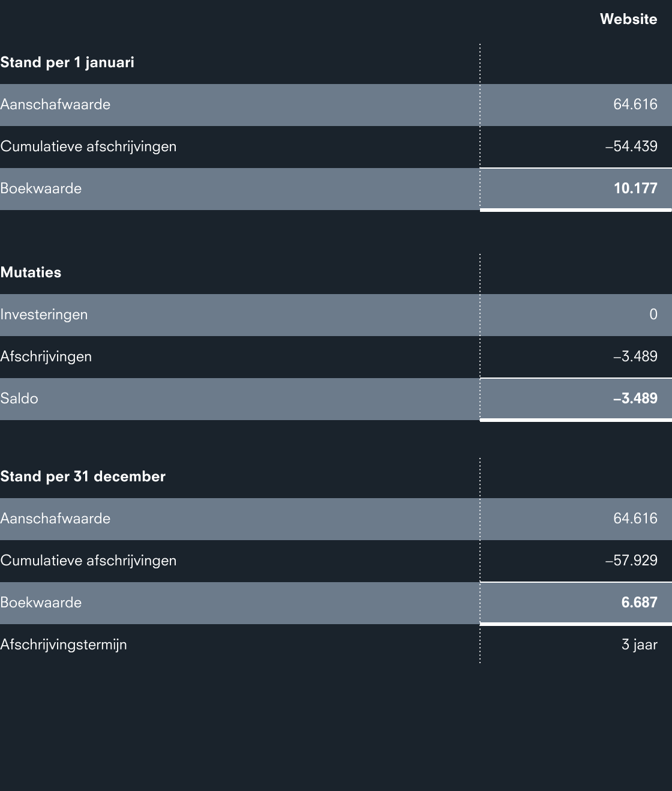Select the Mutaties section heading
The width and height of the screenshot is (672, 791).
point(31,272)
